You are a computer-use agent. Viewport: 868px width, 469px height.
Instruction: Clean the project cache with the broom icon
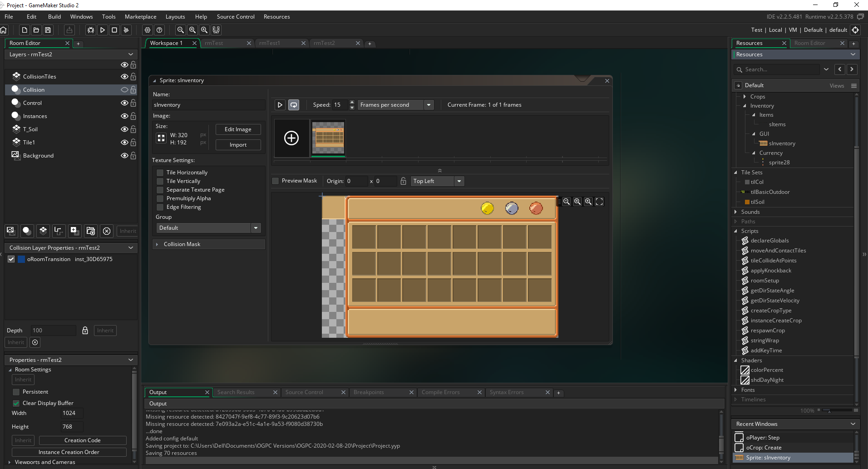126,30
